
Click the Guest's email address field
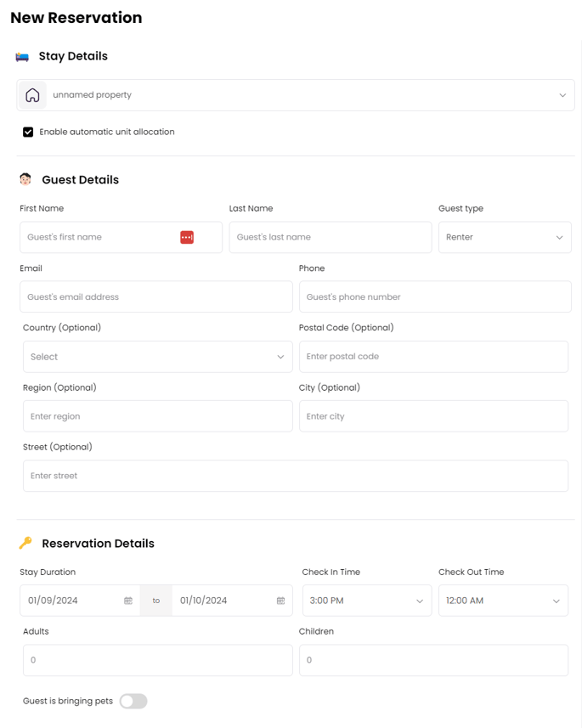pyautogui.click(x=156, y=296)
